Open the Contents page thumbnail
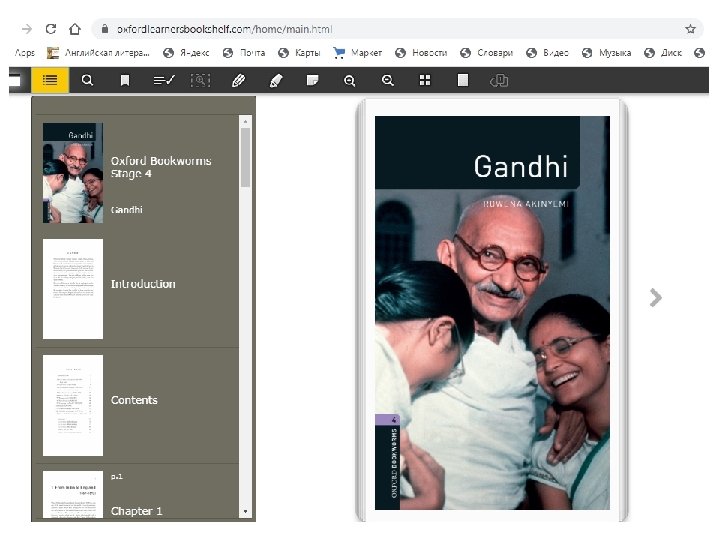This screenshot has height=540, width=720. pyautogui.click(x=73, y=405)
